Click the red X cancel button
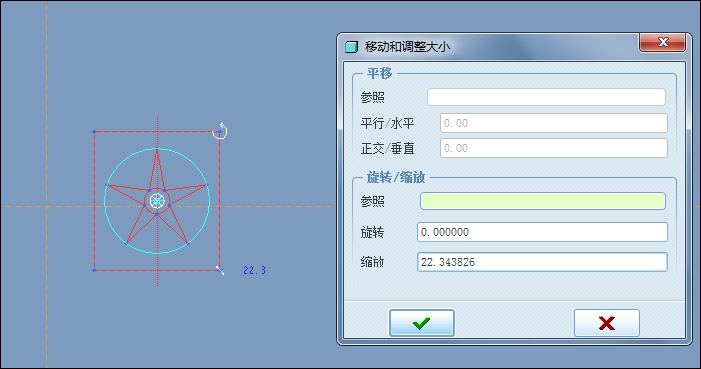This screenshot has height=369, width=701. click(x=607, y=323)
